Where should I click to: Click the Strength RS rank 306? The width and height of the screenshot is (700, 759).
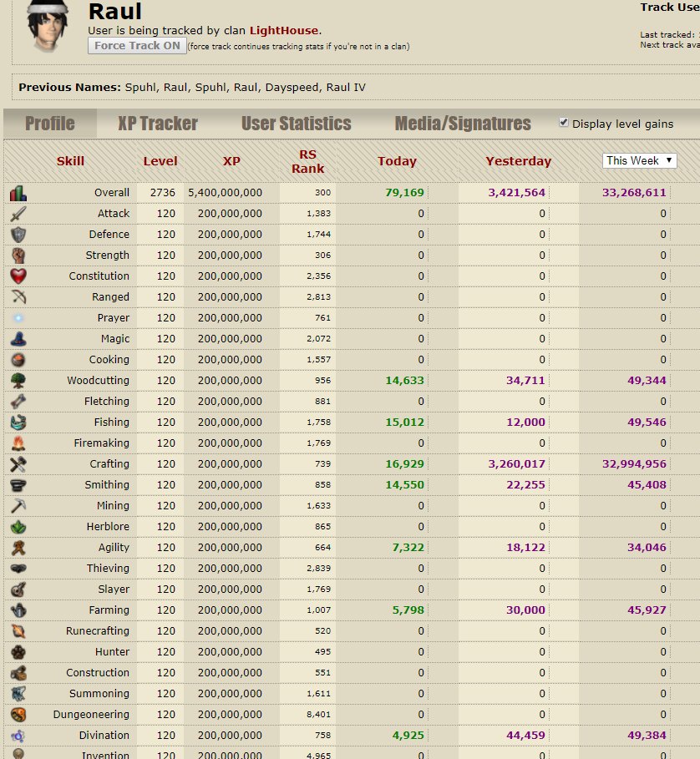coord(323,256)
